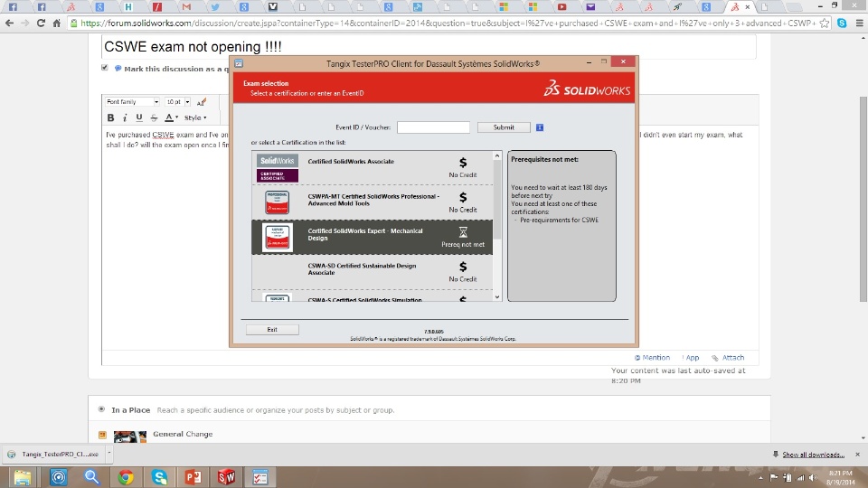Show hidden system tray icons

(760, 477)
